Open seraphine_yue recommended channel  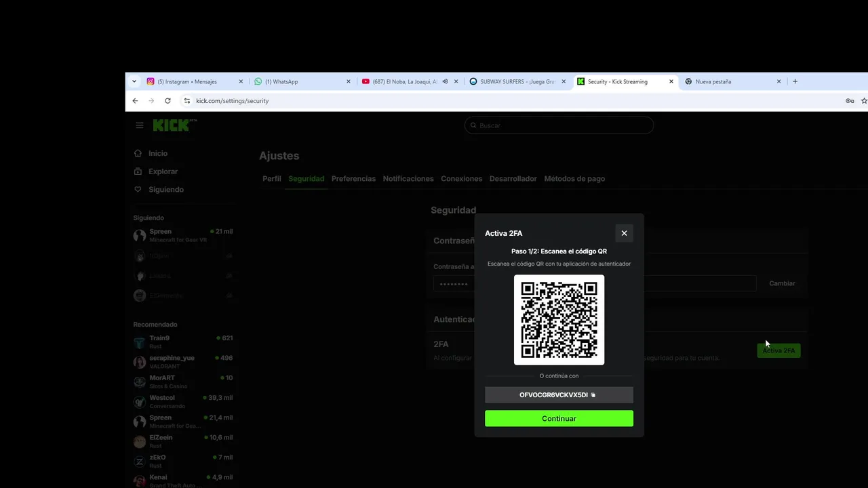[x=183, y=362]
